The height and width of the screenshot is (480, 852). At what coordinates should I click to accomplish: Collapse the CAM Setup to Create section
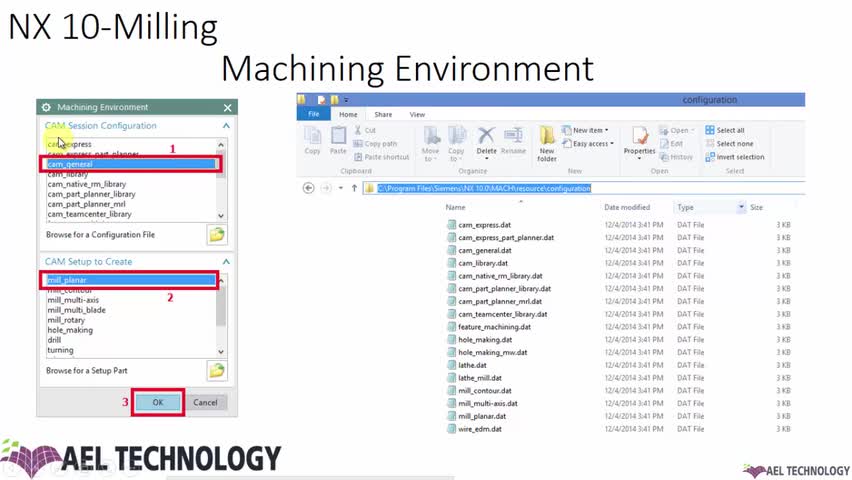(226, 261)
